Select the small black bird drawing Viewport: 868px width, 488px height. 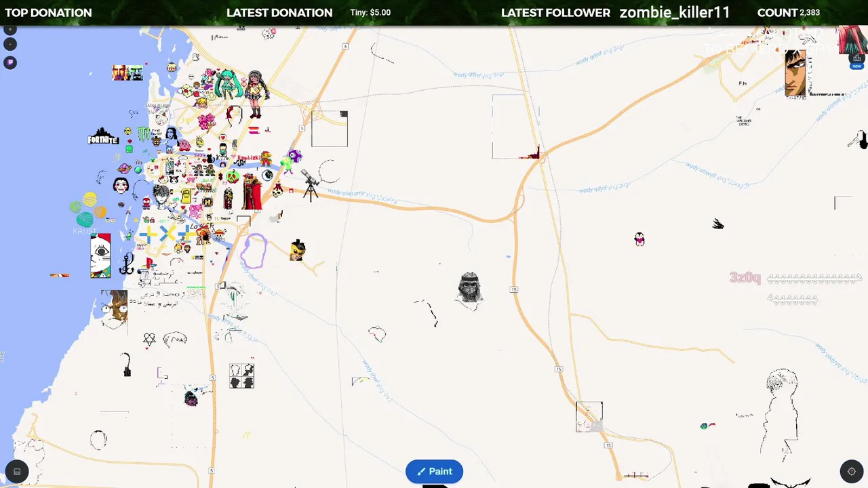coord(718,224)
